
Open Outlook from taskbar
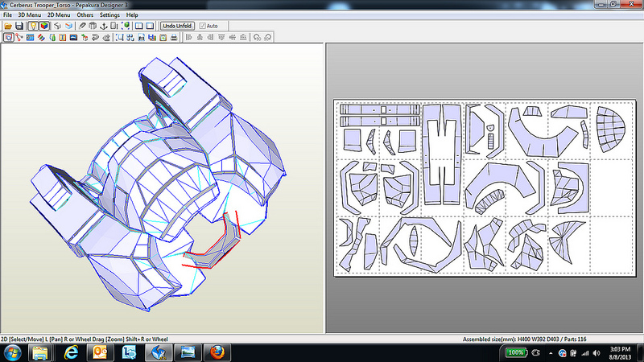[100, 352]
